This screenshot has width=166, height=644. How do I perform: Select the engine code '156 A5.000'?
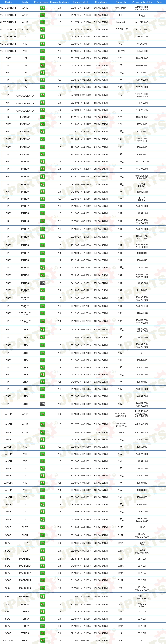click(x=142, y=283)
